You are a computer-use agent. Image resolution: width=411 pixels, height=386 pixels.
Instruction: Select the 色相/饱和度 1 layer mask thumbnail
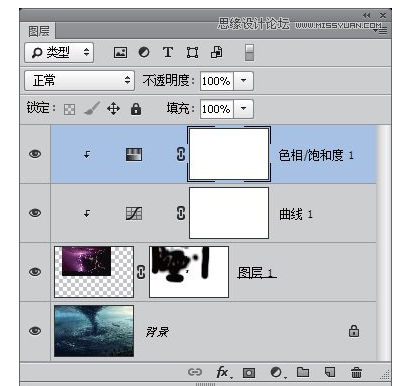(x=229, y=154)
